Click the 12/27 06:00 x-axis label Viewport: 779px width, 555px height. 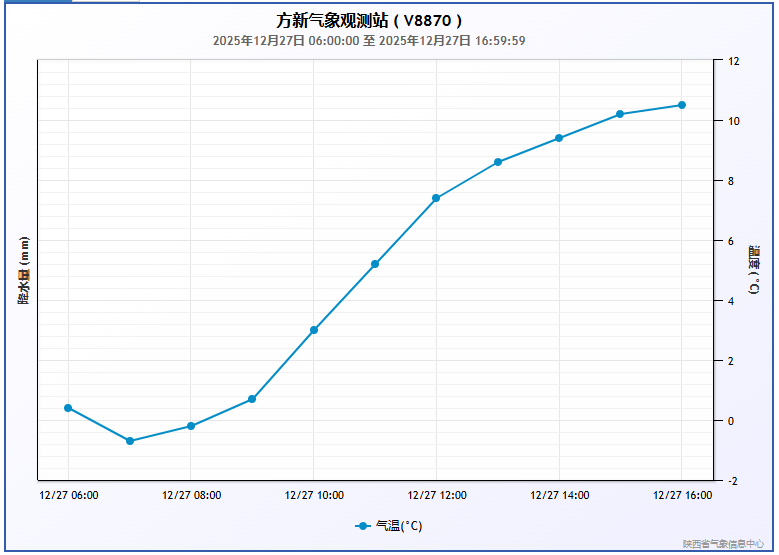tap(69, 495)
